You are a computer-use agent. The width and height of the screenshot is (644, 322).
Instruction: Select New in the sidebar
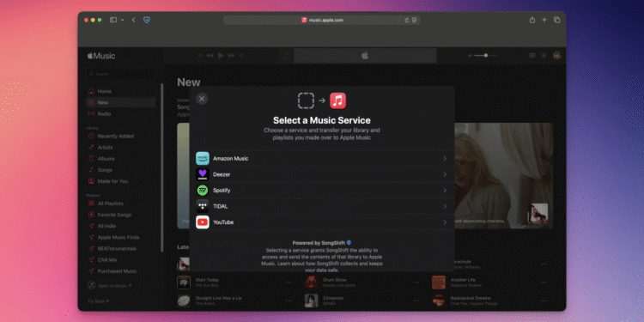coord(121,103)
